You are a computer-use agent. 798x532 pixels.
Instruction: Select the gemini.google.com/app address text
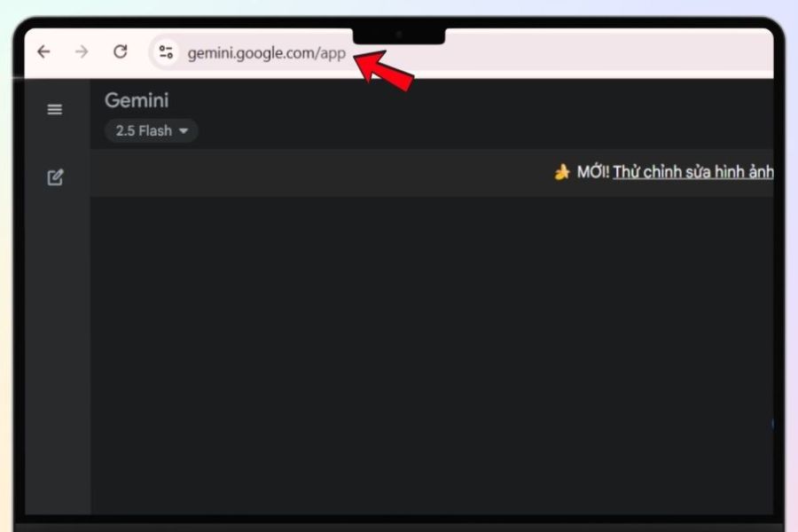(x=266, y=53)
